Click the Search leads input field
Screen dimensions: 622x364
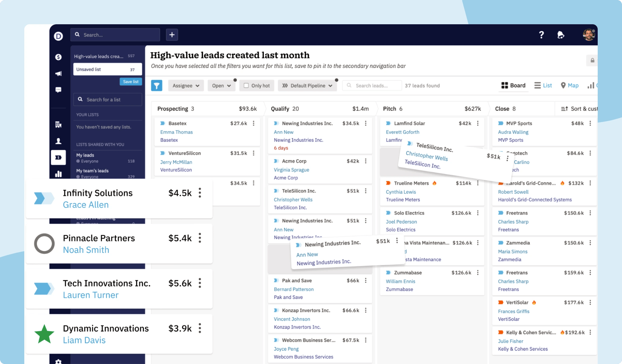pos(372,85)
